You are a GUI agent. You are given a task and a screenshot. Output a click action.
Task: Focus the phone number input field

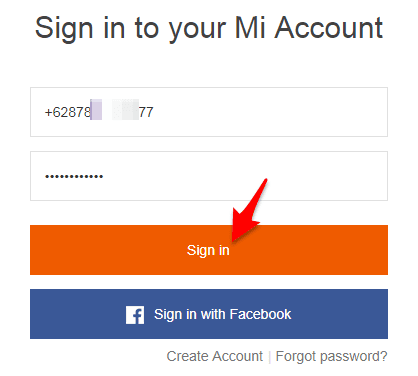[x=209, y=112]
